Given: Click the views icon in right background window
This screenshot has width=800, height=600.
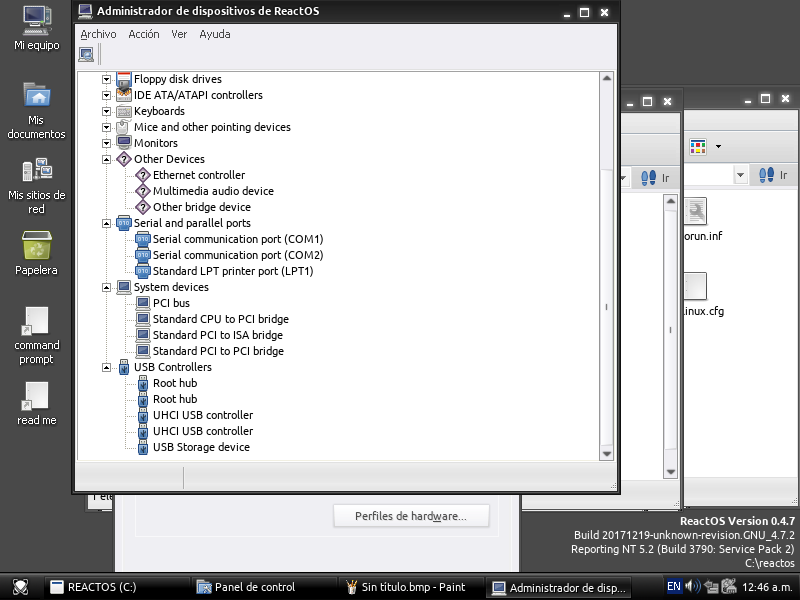Looking at the screenshot, I should [698, 147].
